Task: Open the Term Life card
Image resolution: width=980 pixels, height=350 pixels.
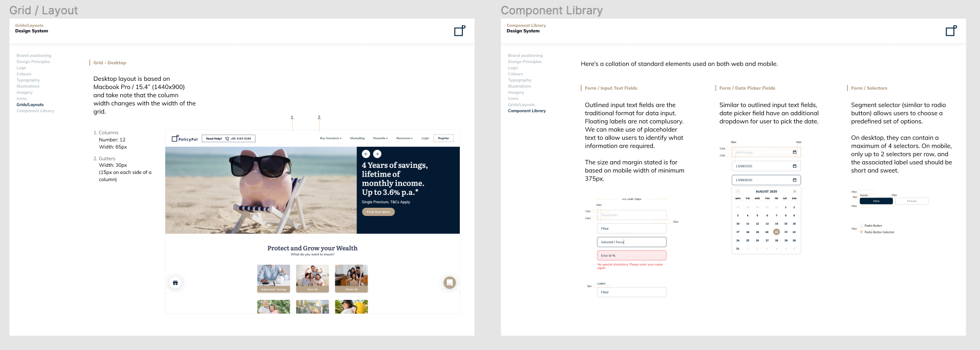Action: pyautogui.click(x=312, y=278)
